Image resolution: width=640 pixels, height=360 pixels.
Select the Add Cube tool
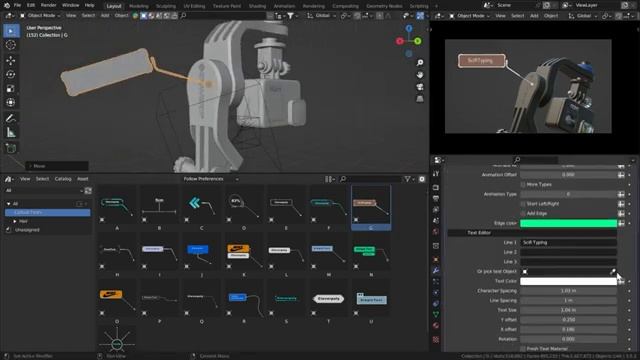pos(11,148)
